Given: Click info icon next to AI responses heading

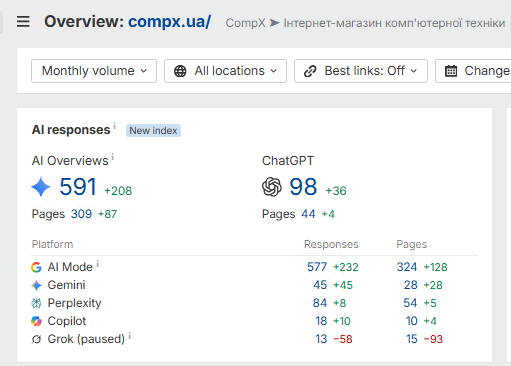Looking at the screenshot, I should [x=114, y=126].
